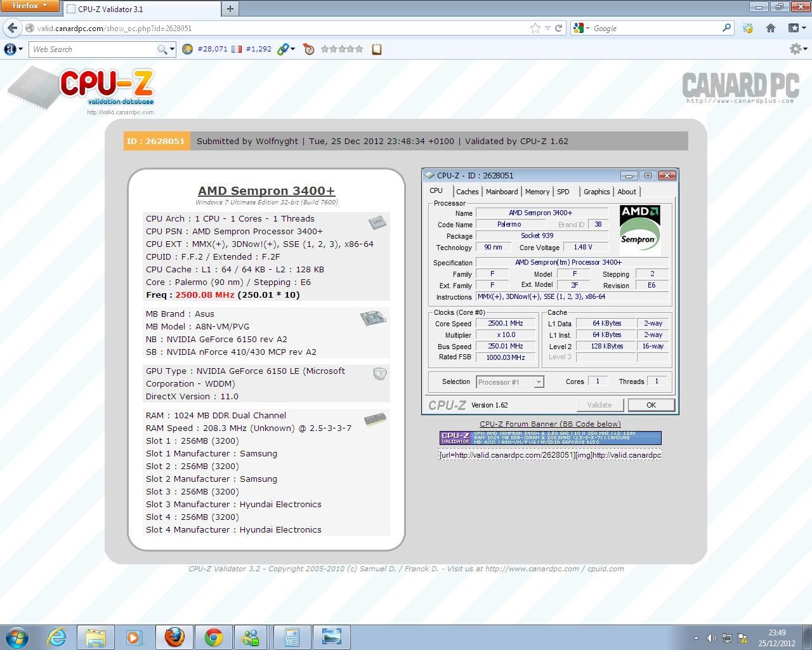Click the BB code url text field
Viewport: 812px width, 650px height.
[x=550, y=454]
